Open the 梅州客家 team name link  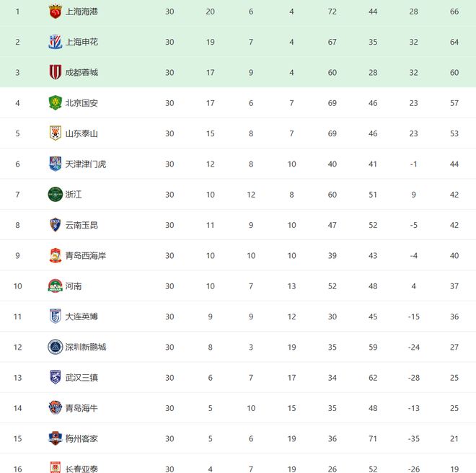click(x=81, y=438)
